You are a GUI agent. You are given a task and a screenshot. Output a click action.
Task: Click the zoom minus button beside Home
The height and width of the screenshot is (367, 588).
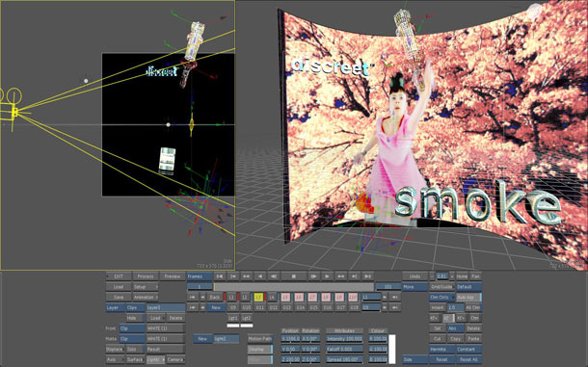pos(432,276)
